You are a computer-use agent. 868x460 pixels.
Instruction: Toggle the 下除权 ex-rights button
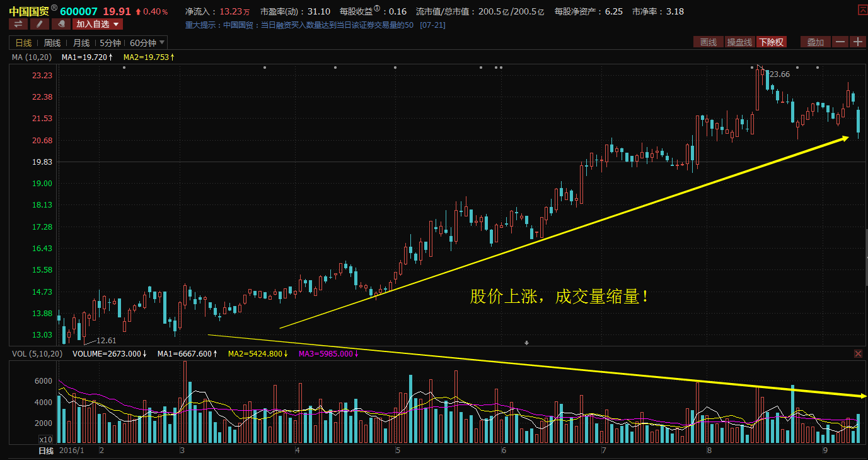coord(772,42)
